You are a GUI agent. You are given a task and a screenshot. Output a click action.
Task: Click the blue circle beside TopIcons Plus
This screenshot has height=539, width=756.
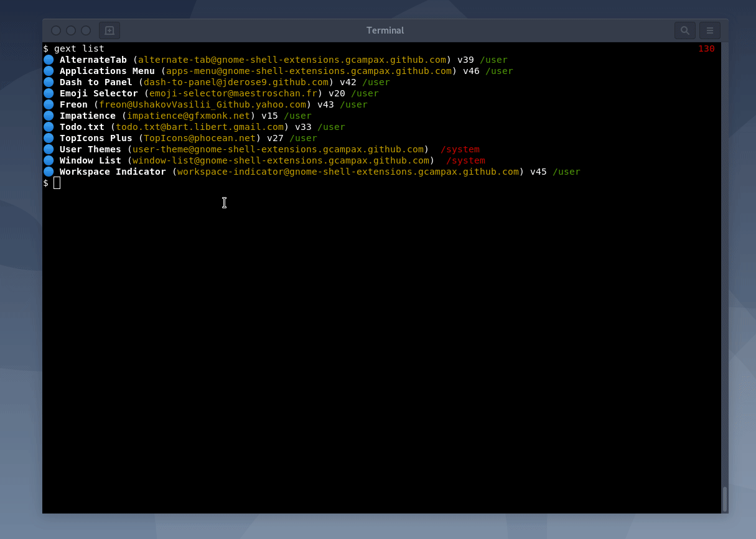tap(49, 139)
